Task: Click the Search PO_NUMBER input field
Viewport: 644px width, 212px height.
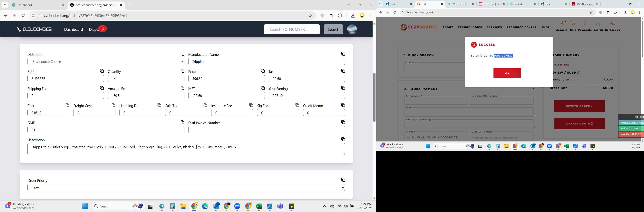Action: pos(291,29)
